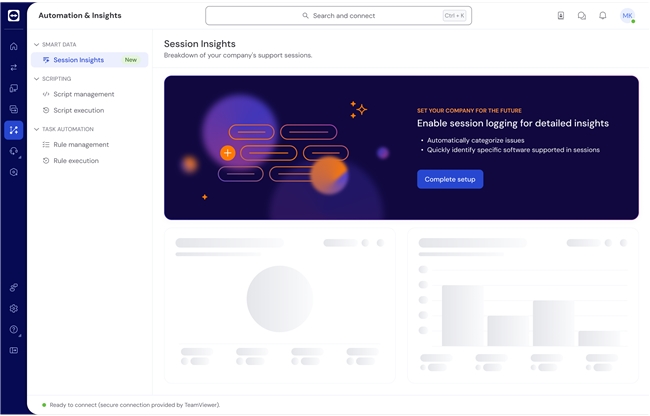The width and height of the screenshot is (650, 416).
Task: Click the Automation & Insights sidebar icon
Action: click(13, 130)
